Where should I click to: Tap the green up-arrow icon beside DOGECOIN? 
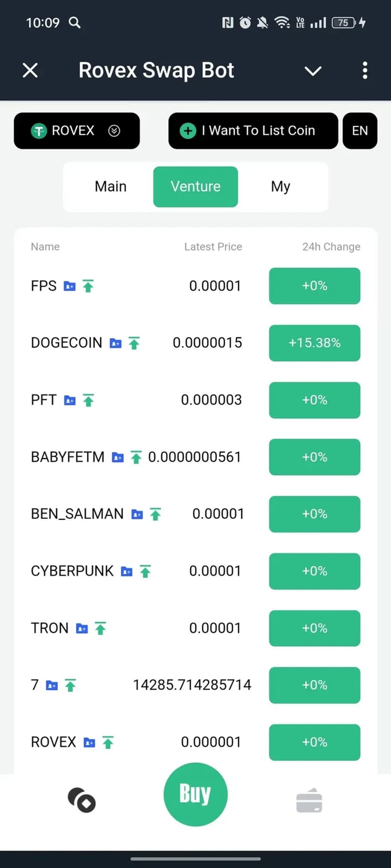click(x=134, y=343)
